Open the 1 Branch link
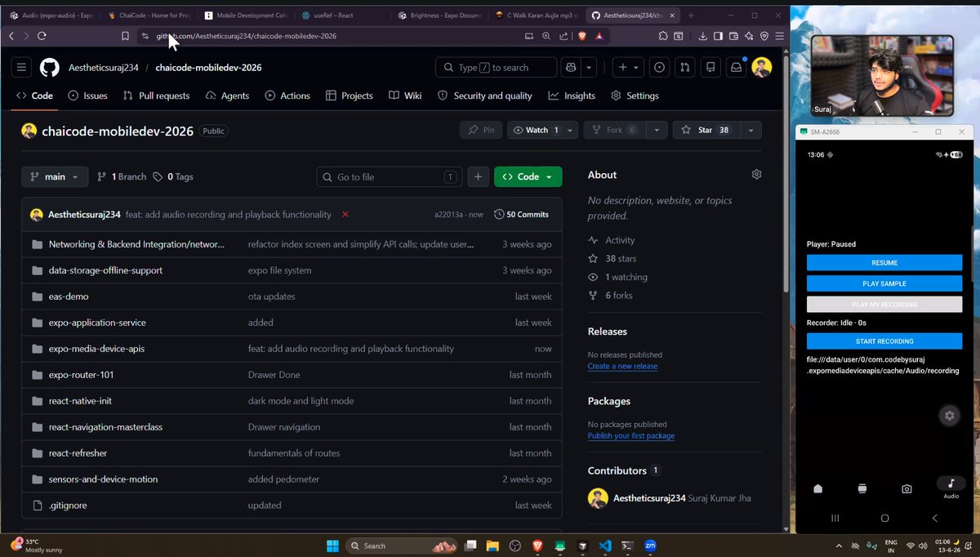This screenshot has width=980, height=557. click(122, 176)
